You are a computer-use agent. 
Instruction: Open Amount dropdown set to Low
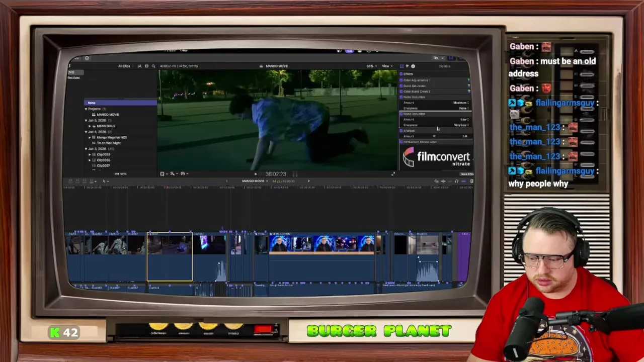pos(464,119)
